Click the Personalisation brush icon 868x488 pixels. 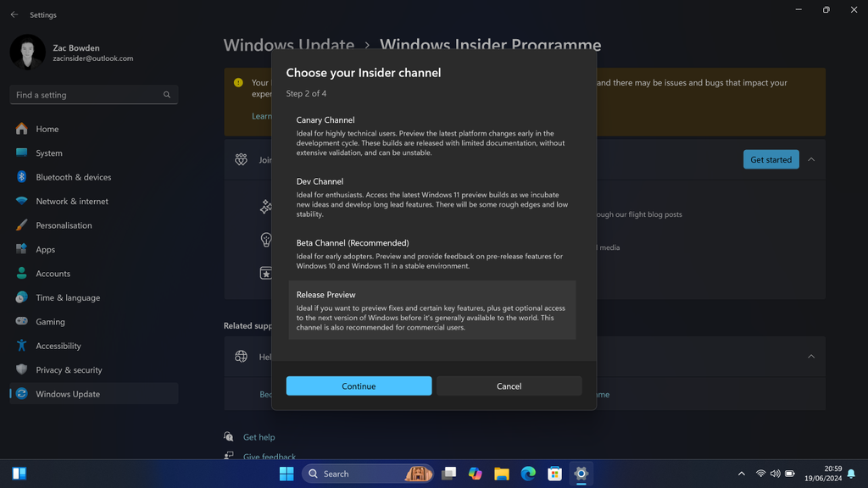pyautogui.click(x=21, y=225)
